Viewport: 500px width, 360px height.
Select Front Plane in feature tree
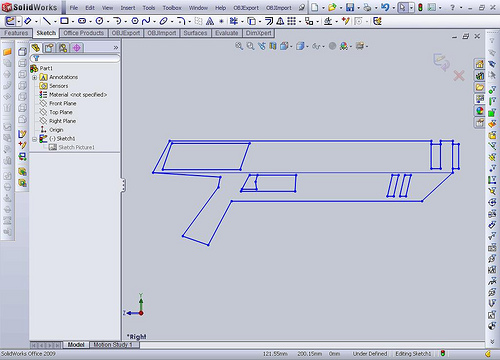[63, 104]
